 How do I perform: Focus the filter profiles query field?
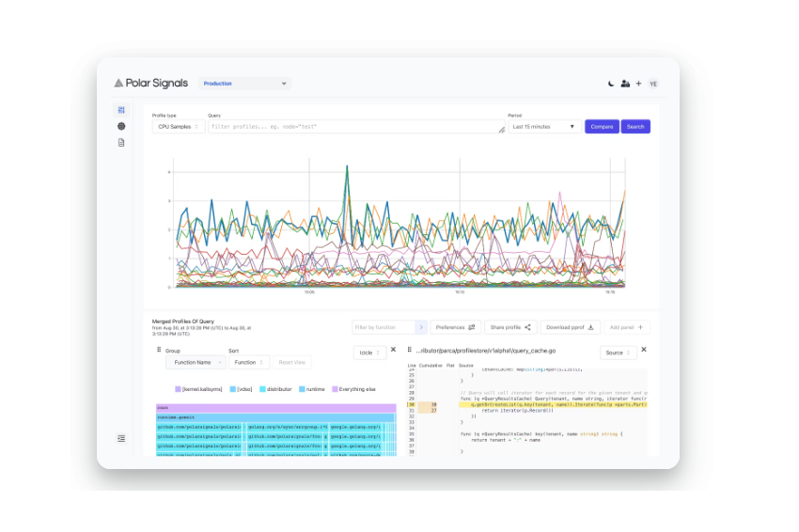click(x=356, y=126)
